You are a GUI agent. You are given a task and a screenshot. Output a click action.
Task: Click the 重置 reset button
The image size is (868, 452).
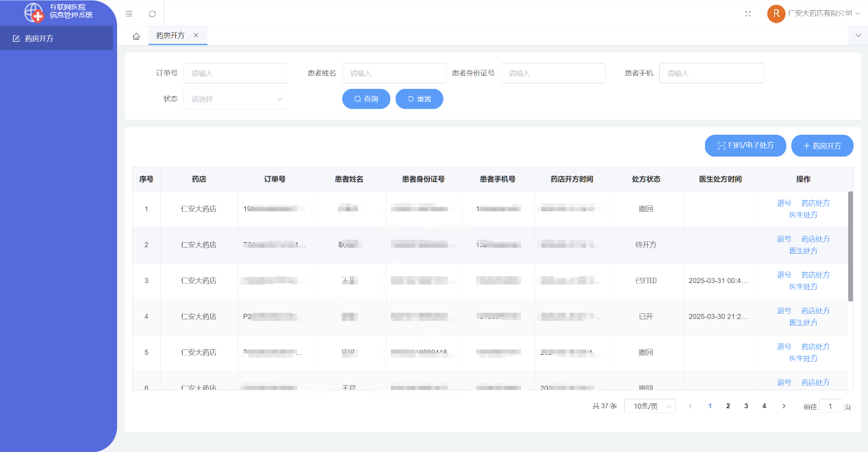pos(419,99)
